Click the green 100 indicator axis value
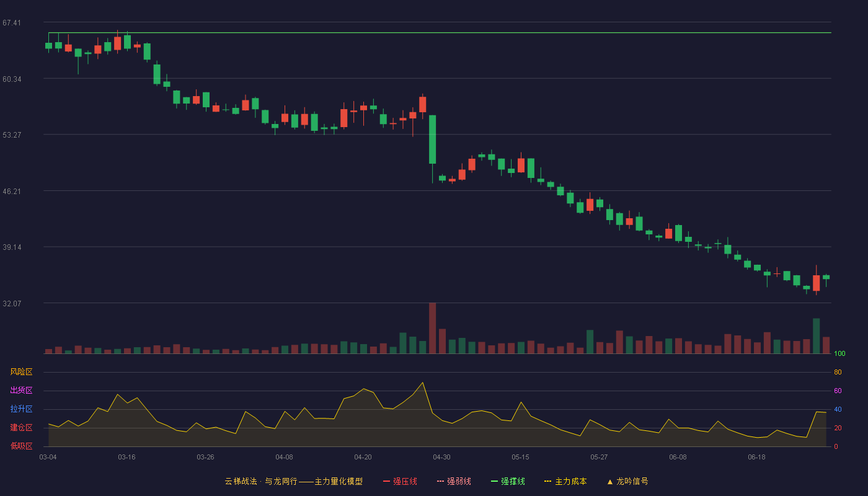 coord(839,354)
